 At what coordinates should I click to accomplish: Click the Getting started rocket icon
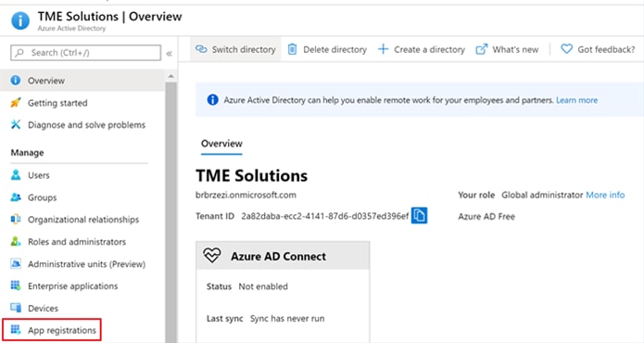16,102
